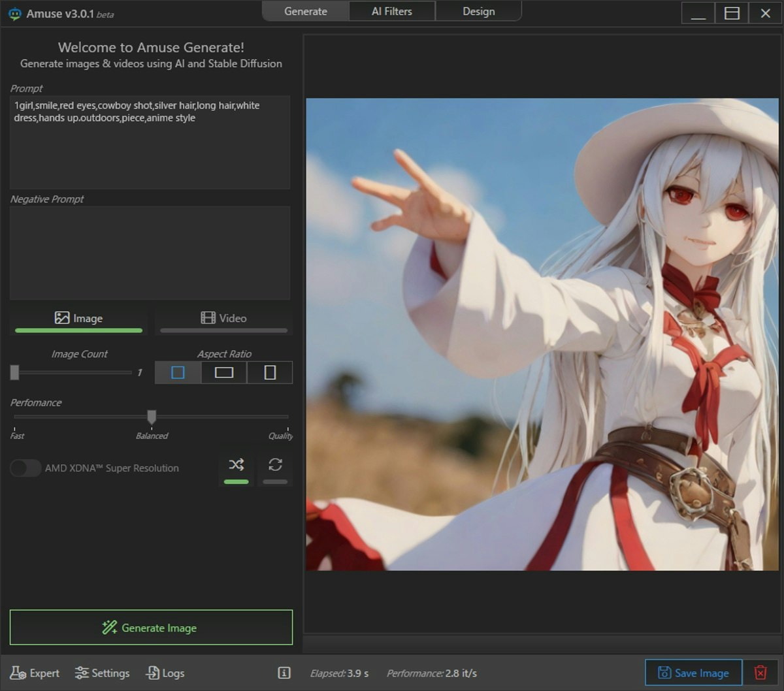Click the refresh seed icon
The width and height of the screenshot is (784, 691).
(275, 465)
